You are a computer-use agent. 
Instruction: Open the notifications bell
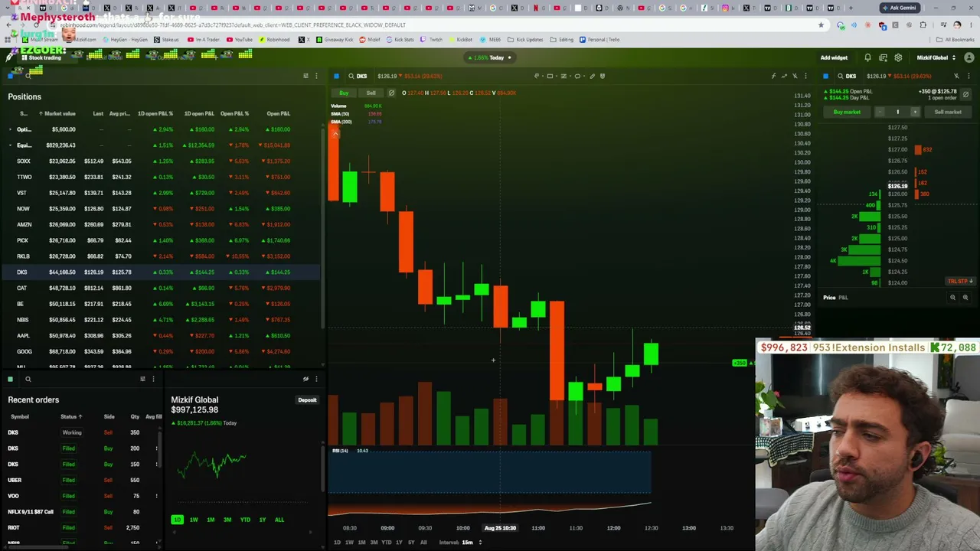click(867, 57)
